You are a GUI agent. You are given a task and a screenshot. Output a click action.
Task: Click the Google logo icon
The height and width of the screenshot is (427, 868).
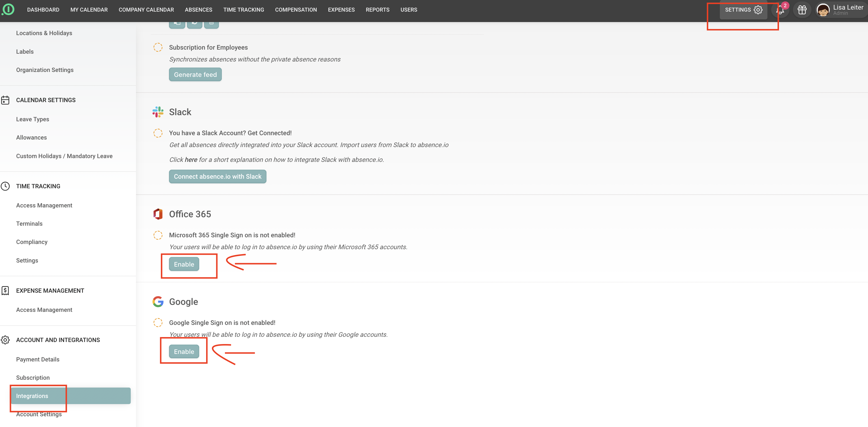tap(158, 301)
